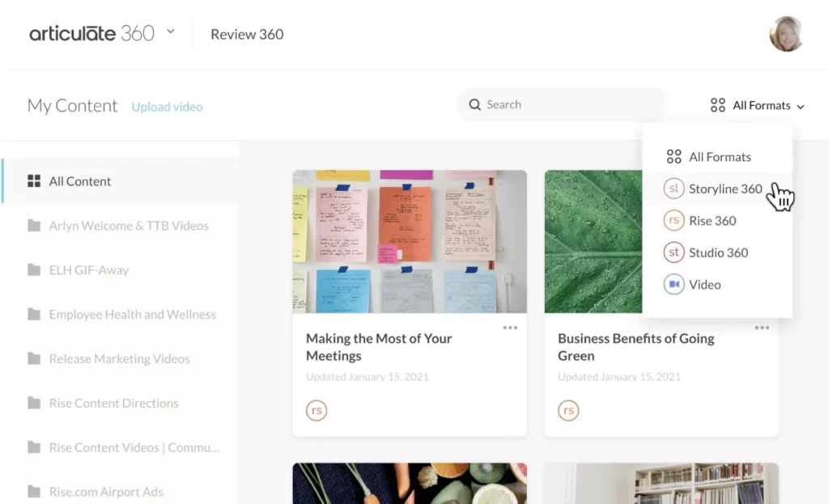Filter by Video format
Screen dimensions: 829x504
(704, 285)
